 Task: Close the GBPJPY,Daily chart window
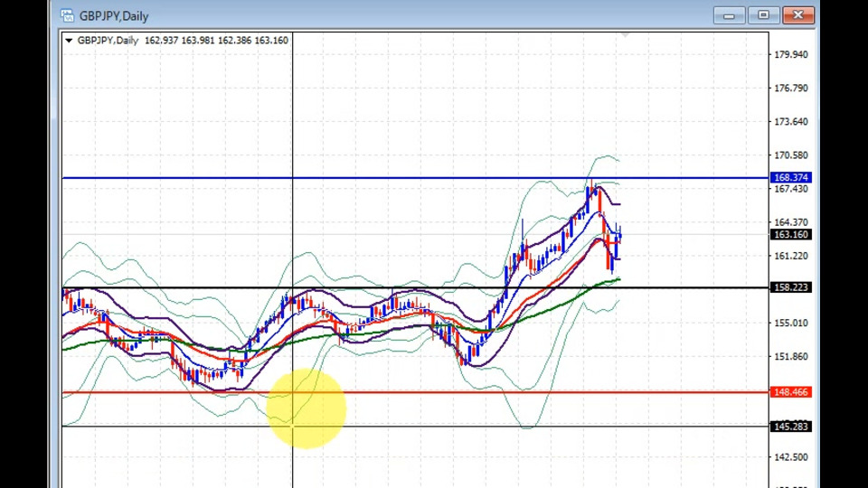798,15
